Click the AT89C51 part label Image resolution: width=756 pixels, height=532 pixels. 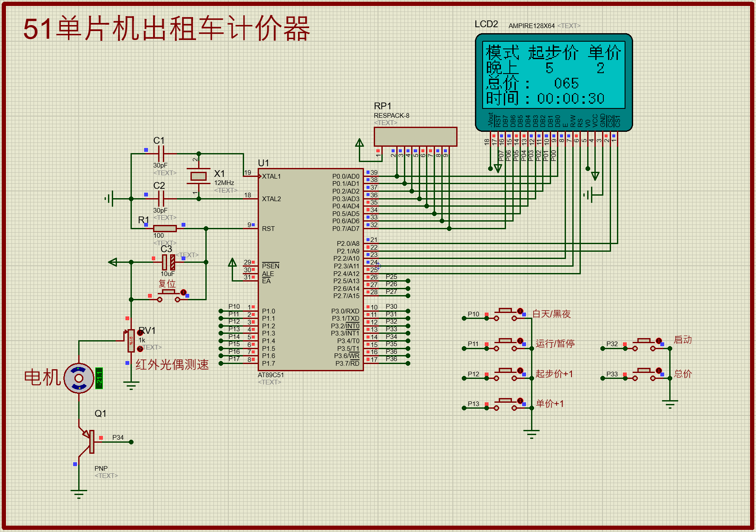(x=271, y=375)
